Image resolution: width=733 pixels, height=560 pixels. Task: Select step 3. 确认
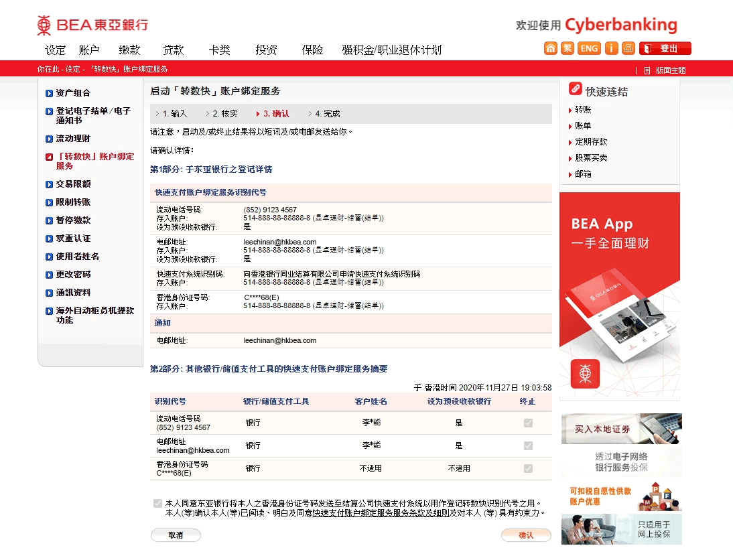point(273,114)
